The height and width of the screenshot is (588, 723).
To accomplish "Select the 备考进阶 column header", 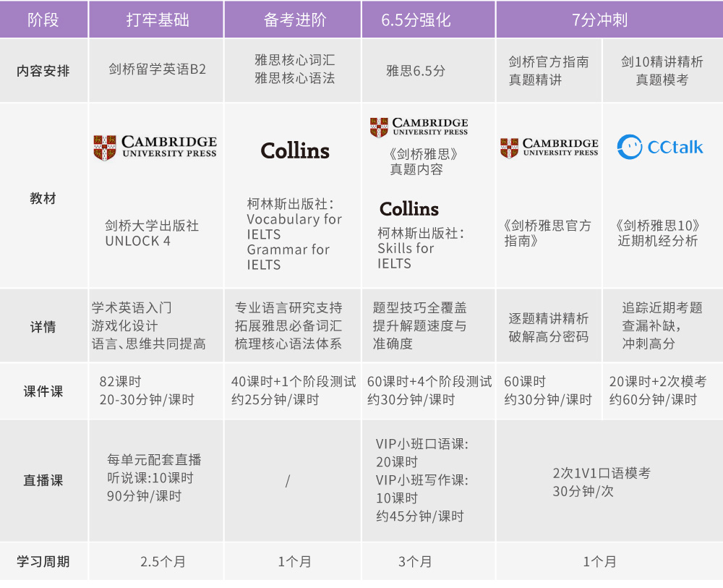I will tap(293, 20).
